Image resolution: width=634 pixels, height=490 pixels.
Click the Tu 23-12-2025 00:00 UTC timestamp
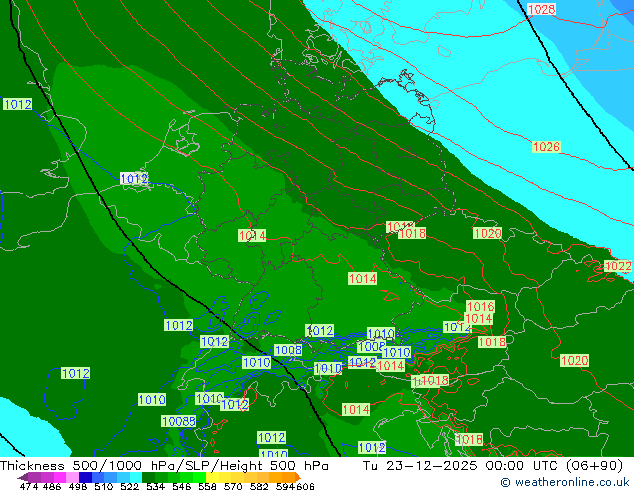coord(492,466)
